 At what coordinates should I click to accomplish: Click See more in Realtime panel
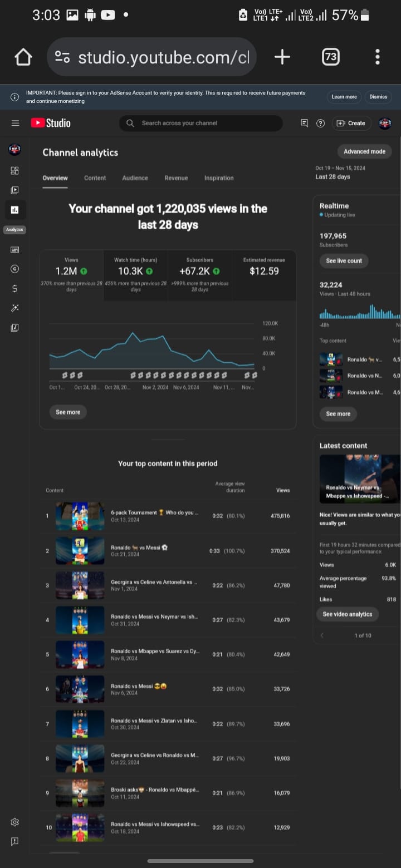338,414
